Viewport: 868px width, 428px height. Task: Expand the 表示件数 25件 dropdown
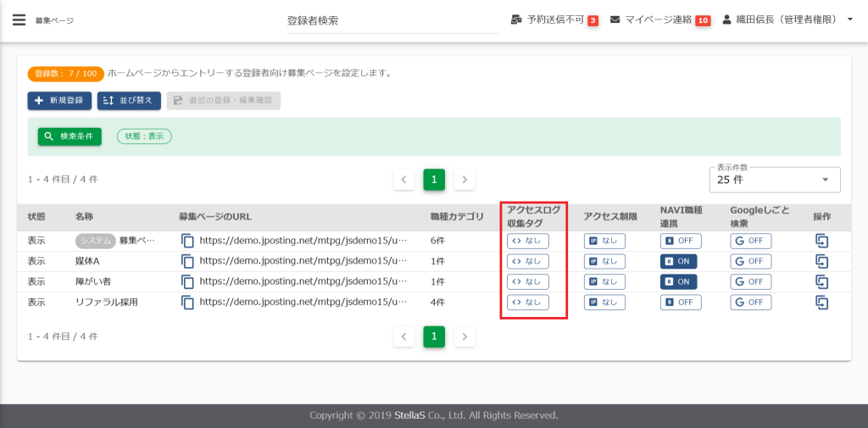point(774,180)
